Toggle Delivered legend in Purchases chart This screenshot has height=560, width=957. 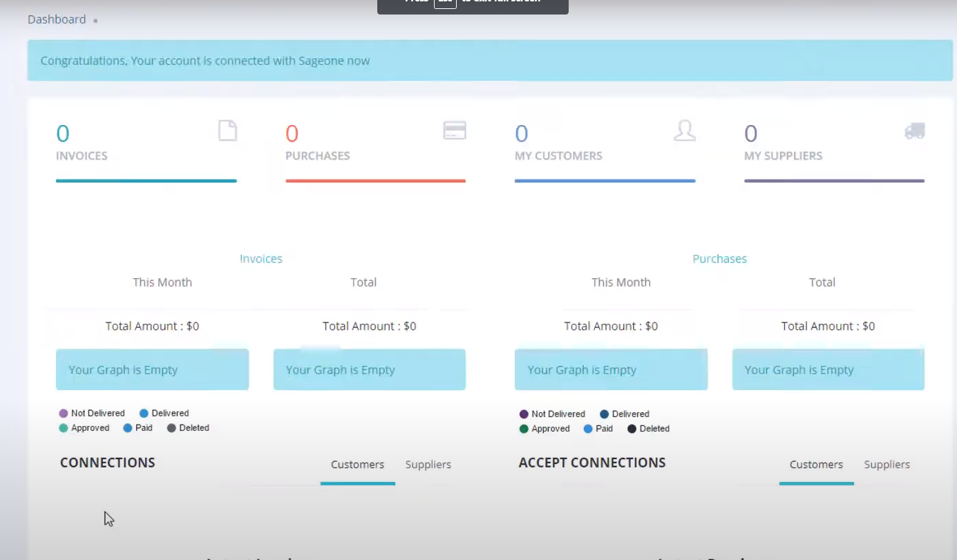625,414
